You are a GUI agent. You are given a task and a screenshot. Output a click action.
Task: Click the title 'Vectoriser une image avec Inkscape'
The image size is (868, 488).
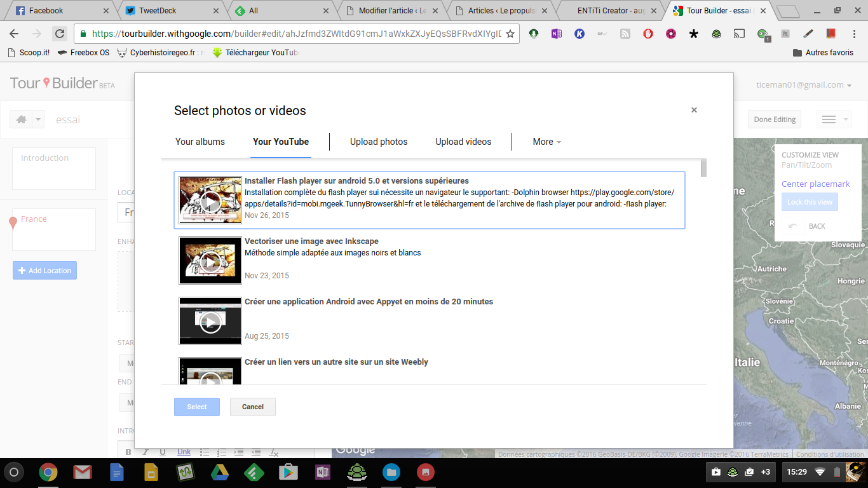(311, 241)
